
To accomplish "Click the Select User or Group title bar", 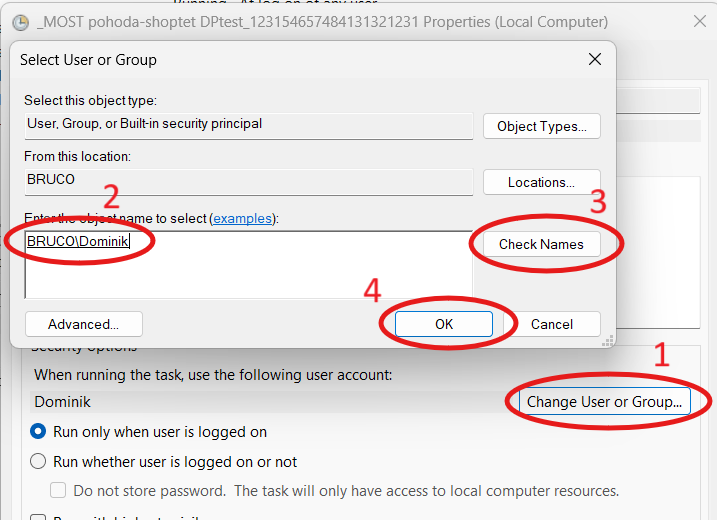I will click(x=300, y=60).
